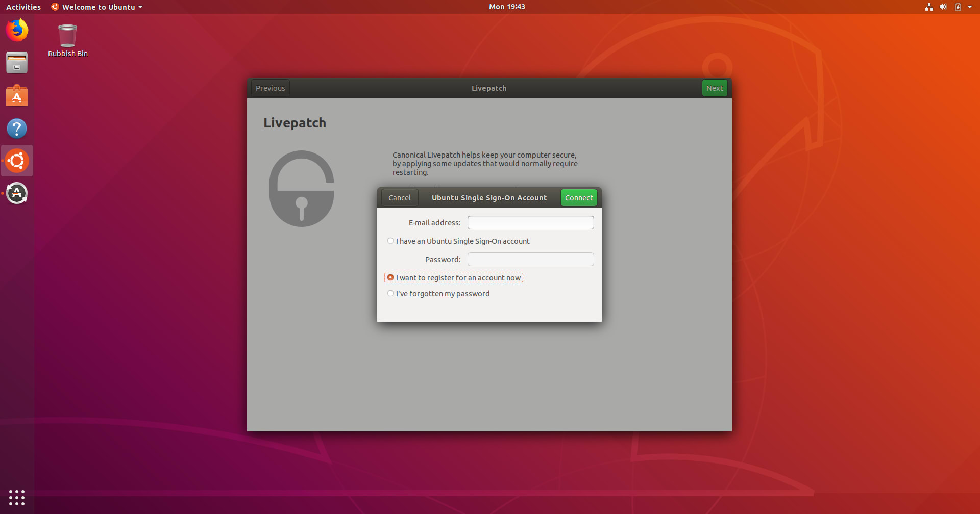
Task: Select I want to register for an account now
Action: [454, 278]
